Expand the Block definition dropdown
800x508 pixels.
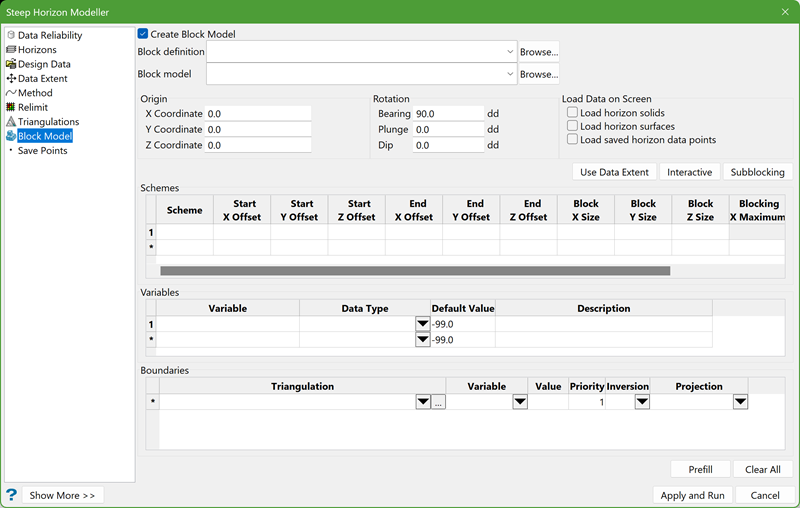click(509, 52)
